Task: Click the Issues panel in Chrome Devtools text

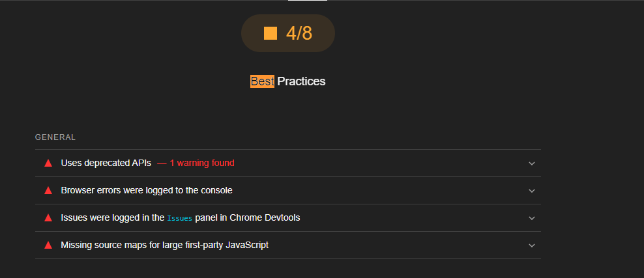Action: [x=248, y=217]
